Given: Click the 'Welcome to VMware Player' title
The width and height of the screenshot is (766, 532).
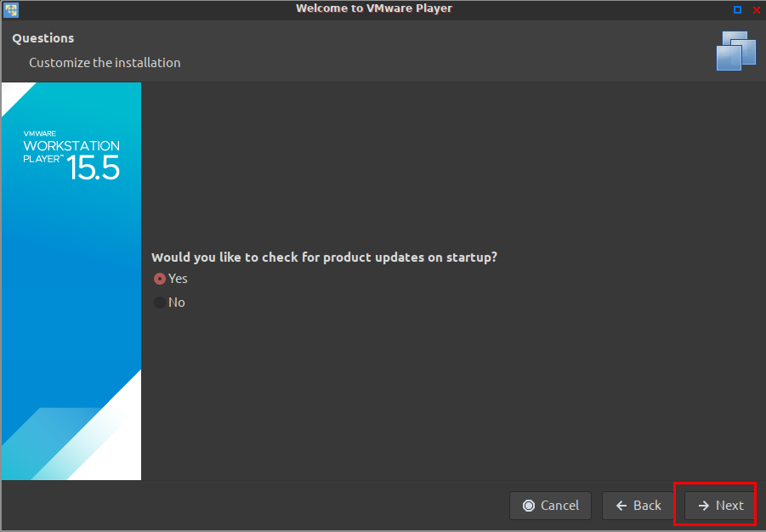Looking at the screenshot, I should [374, 8].
